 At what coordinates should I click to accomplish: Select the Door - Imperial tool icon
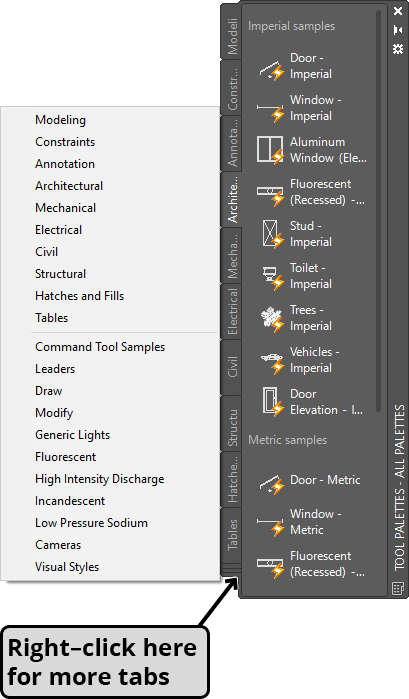tap(272, 70)
